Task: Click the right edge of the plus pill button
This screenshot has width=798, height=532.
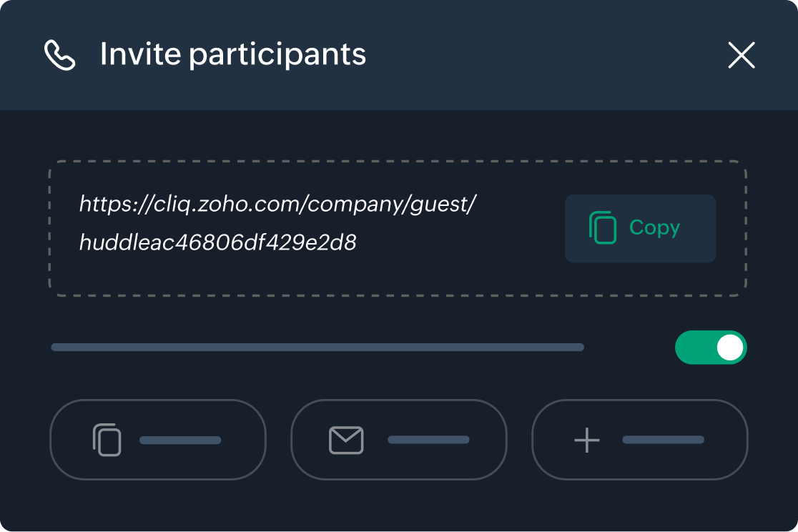Action: 742,440
